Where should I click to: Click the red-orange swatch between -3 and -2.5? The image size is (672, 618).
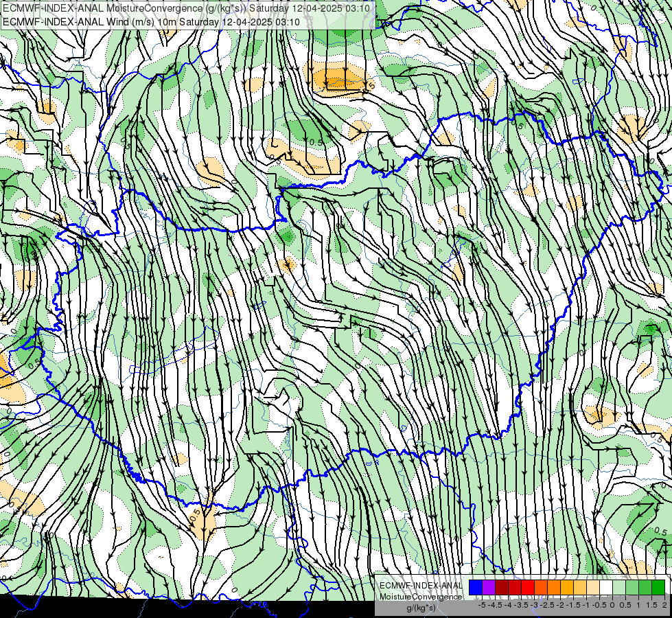click(x=541, y=588)
